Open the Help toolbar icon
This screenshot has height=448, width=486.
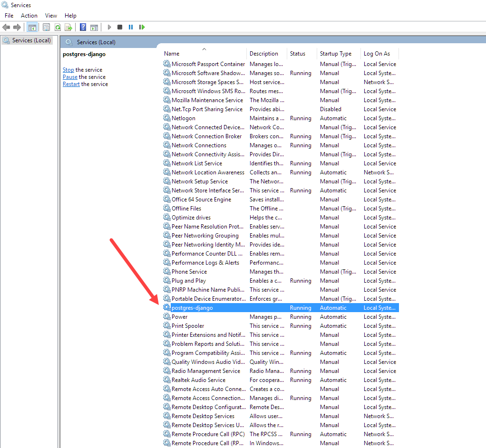pyautogui.click(x=83, y=27)
